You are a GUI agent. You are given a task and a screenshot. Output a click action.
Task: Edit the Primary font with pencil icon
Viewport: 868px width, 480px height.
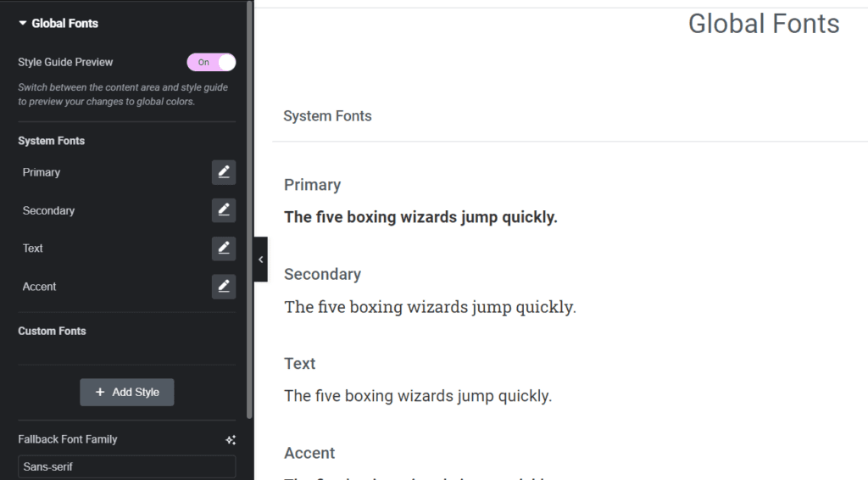(224, 172)
